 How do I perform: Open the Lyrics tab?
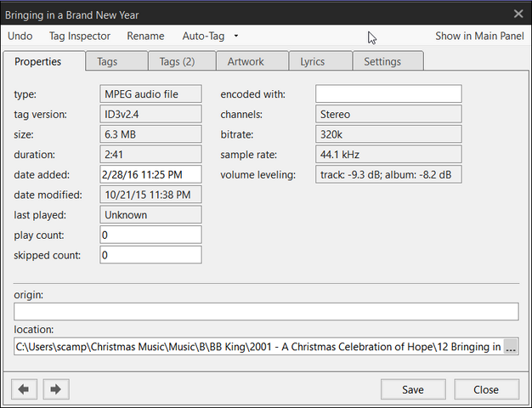point(320,61)
